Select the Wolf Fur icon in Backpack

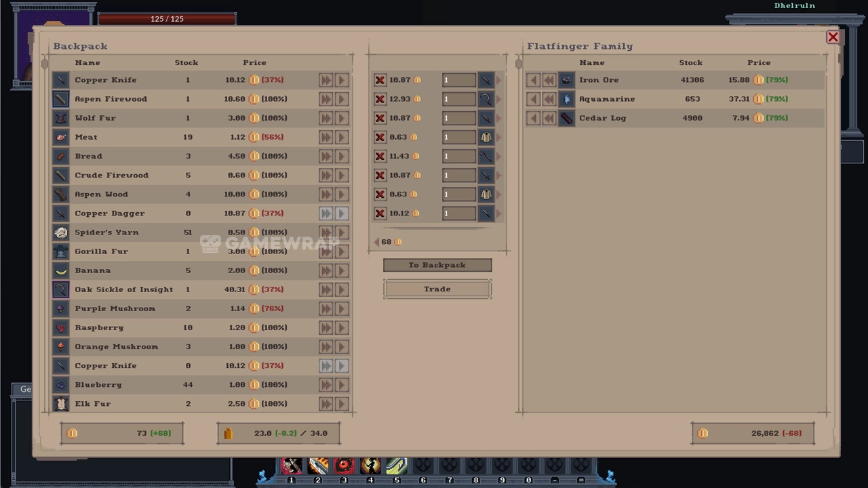61,118
